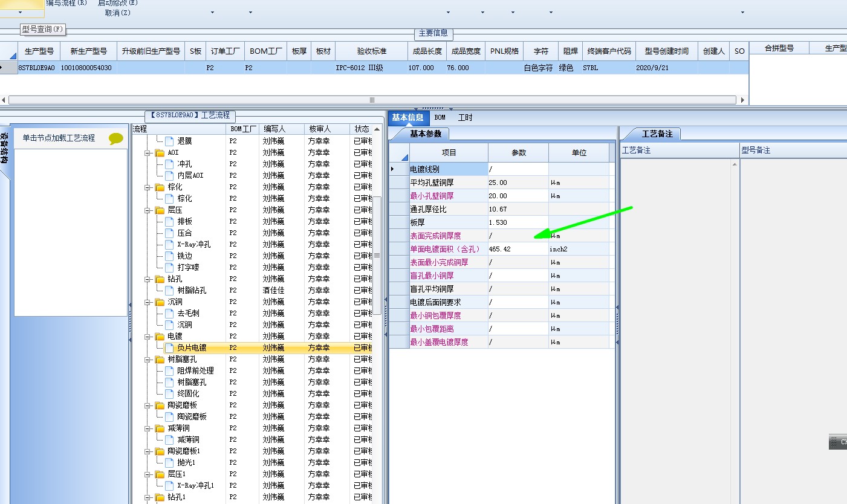Click the 树脂钻孔 document icon
The image size is (847, 504).
[169, 290]
